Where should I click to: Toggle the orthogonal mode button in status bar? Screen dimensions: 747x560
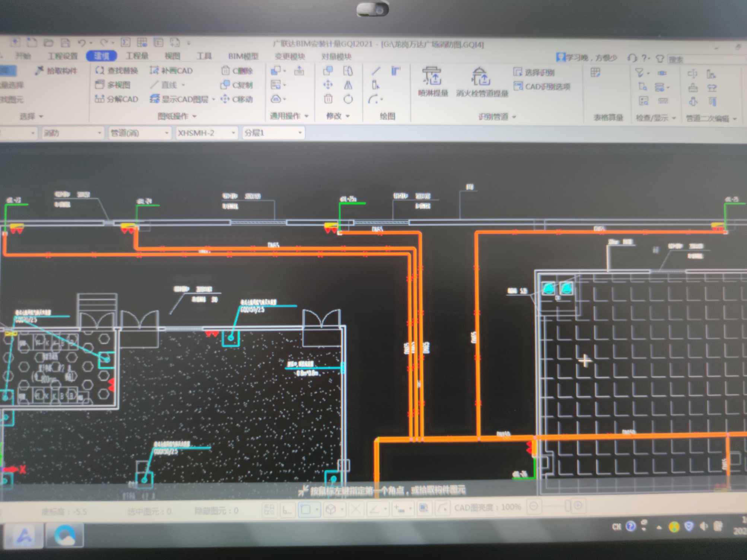point(287,509)
